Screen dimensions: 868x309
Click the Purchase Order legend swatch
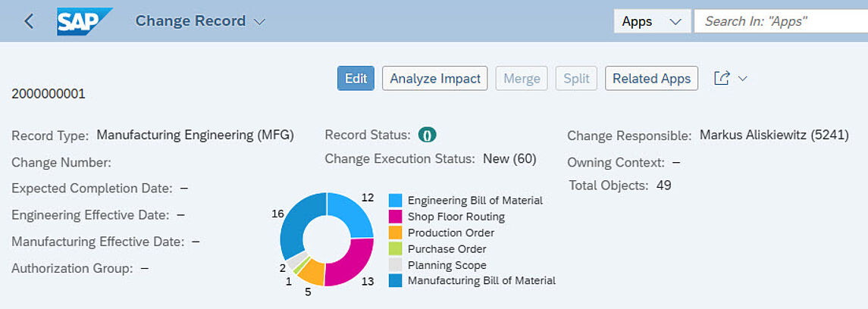pos(395,248)
